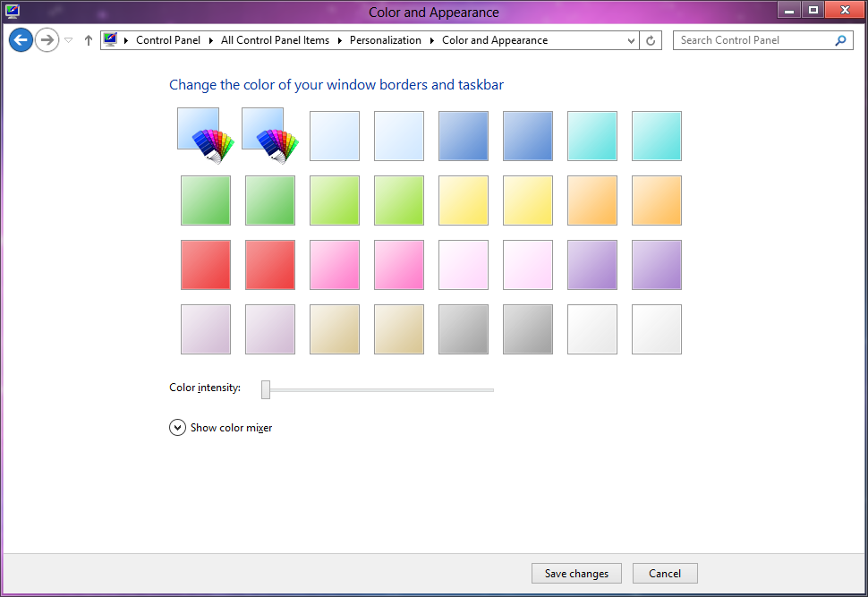Screen dimensions: 868x597
Task: Pick the right orange swatch
Action: pyautogui.click(x=657, y=200)
